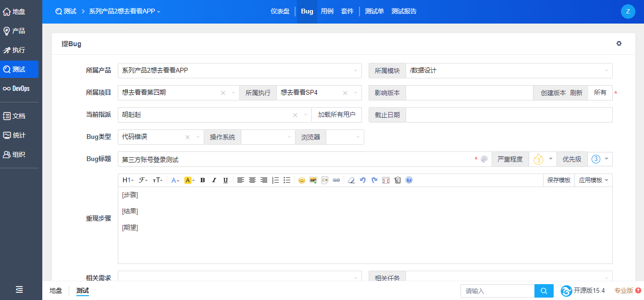Click the settings gear on 提Bug panel
This screenshot has height=300, width=644.
point(619,43)
